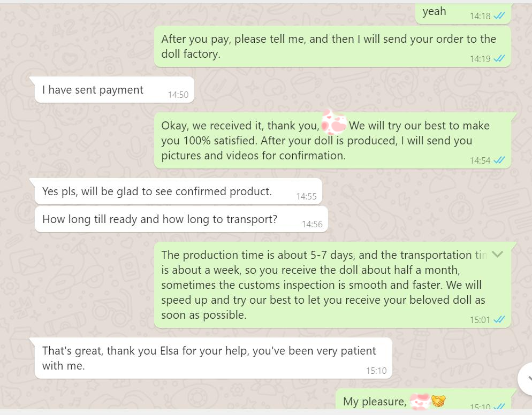Click read-receipt ticks next to 14:54

click(499, 160)
